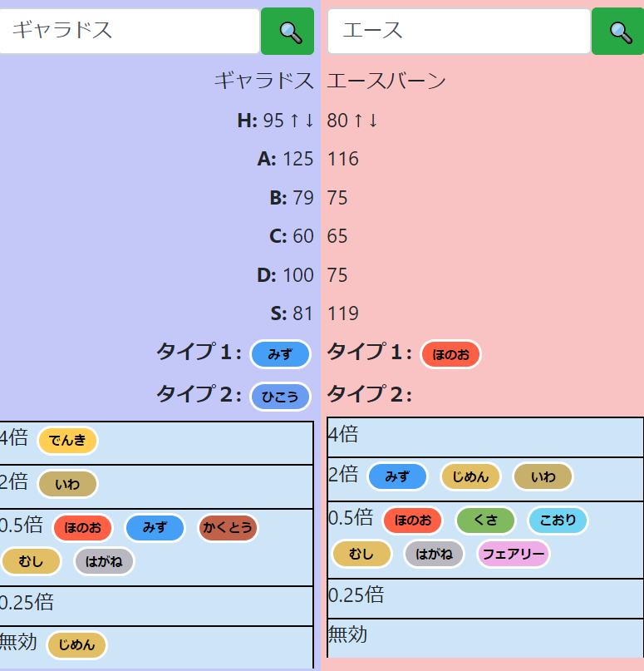
Task: Click the じめん badge in エースバーン 2倍 row
Action: (x=470, y=476)
